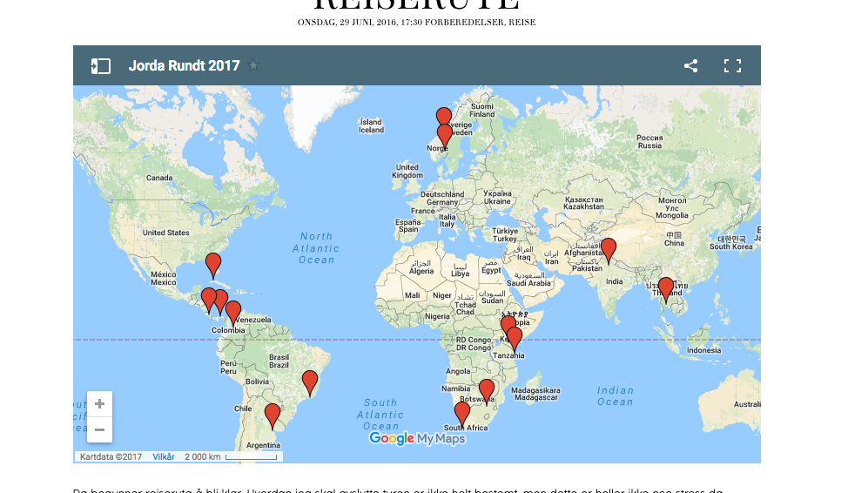This screenshot has height=493, width=868.
Task: Open the REISE category link
Action: coord(522,22)
